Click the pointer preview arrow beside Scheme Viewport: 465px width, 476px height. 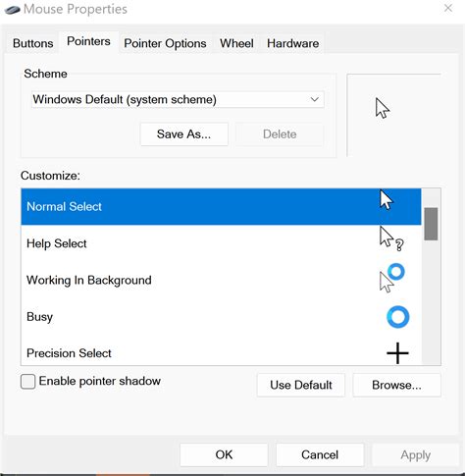[383, 108]
